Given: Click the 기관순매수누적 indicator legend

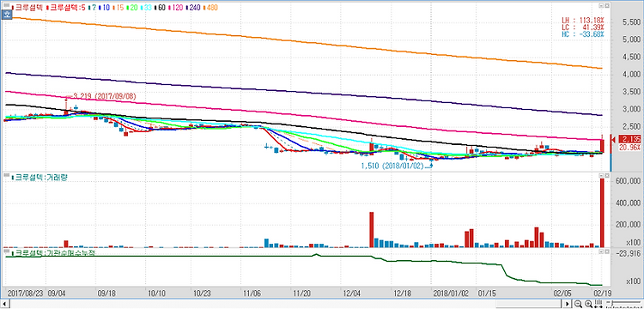Looking at the screenshot, I should tap(52, 252).
